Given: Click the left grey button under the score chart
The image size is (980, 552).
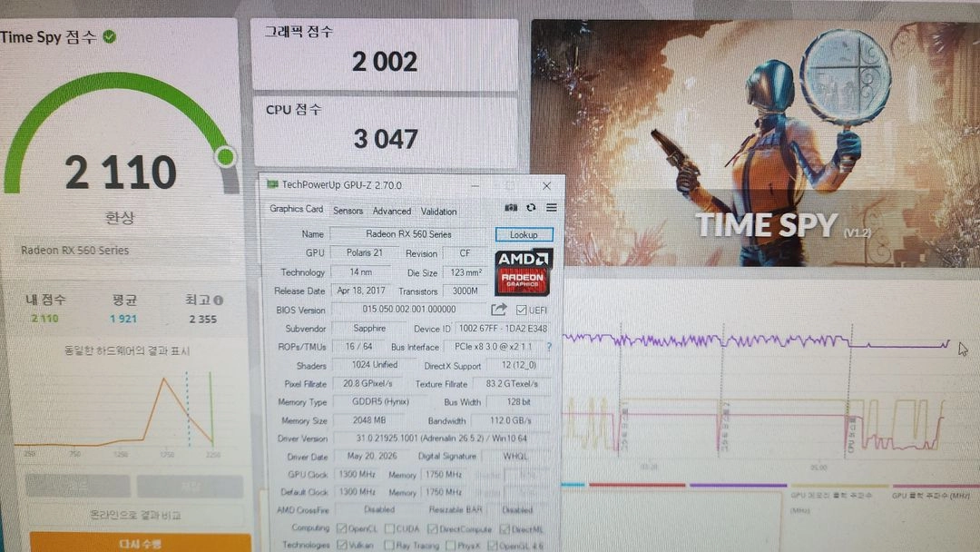Looking at the screenshot, I should (77, 486).
